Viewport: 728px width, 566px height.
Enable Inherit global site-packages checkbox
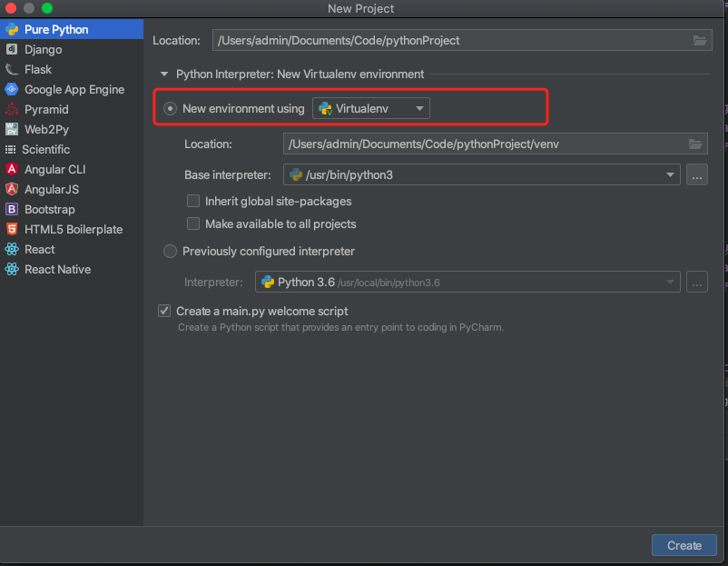[x=193, y=202]
